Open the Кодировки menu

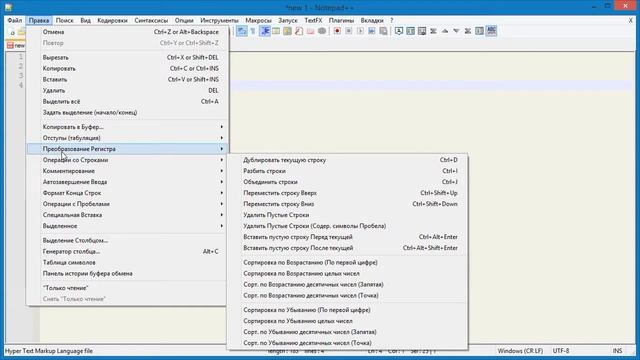(x=112, y=20)
